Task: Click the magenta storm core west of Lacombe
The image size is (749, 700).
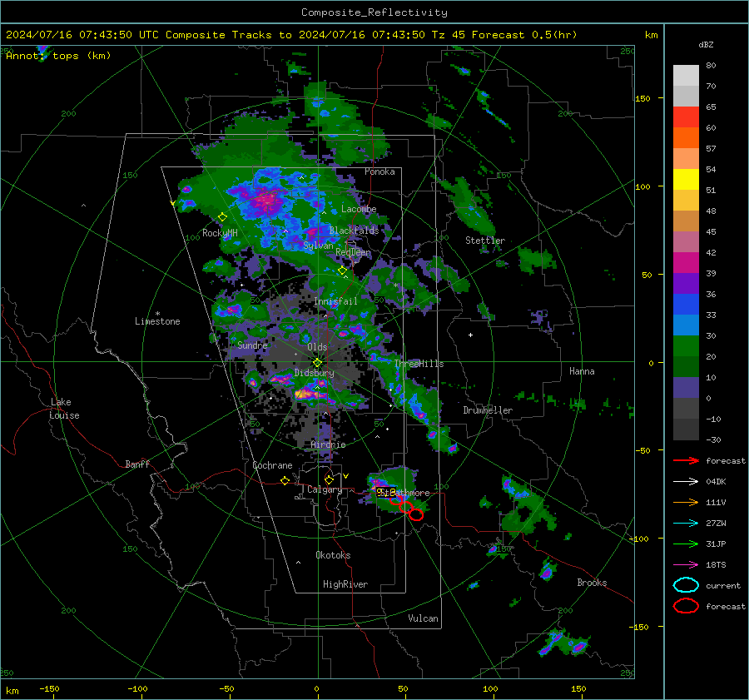Action: point(266,199)
